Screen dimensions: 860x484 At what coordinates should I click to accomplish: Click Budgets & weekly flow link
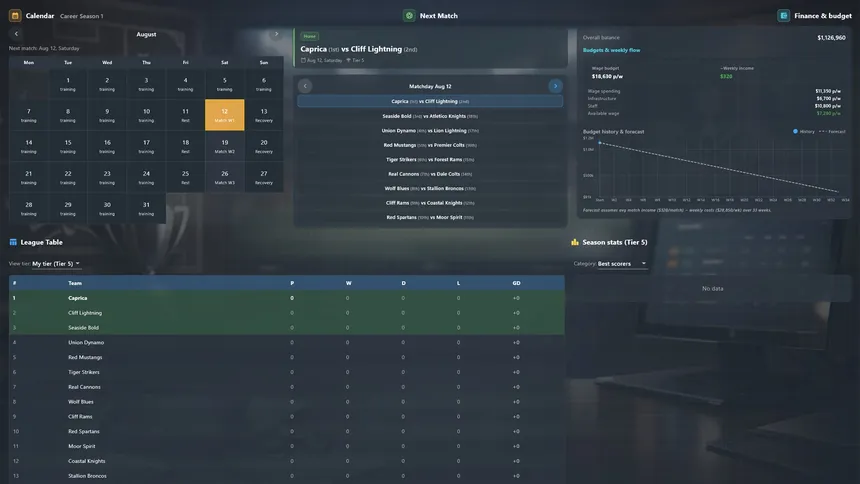[x=611, y=50]
